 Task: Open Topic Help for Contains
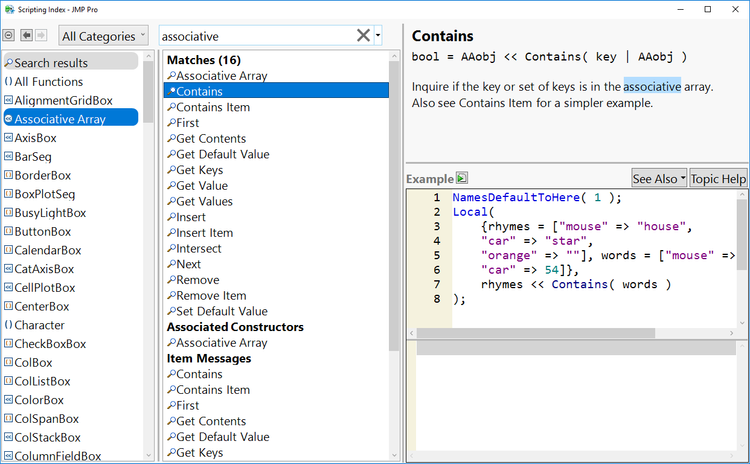point(718,179)
